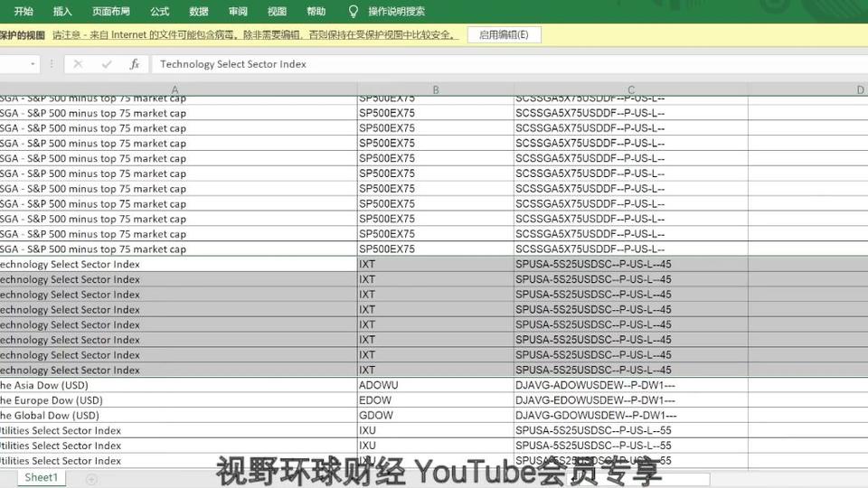Image resolution: width=868 pixels, height=488 pixels.
Task: Open the 数据 ribbon tab
Action: pos(199,11)
